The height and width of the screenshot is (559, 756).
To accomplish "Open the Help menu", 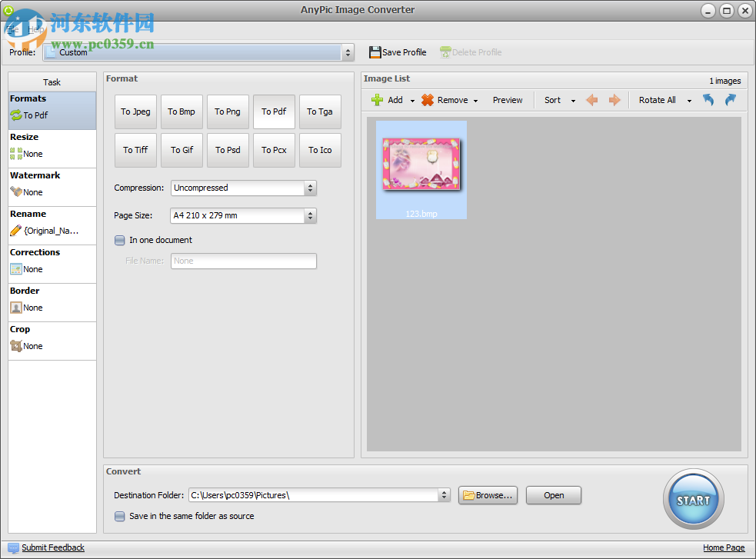I will [x=37, y=28].
